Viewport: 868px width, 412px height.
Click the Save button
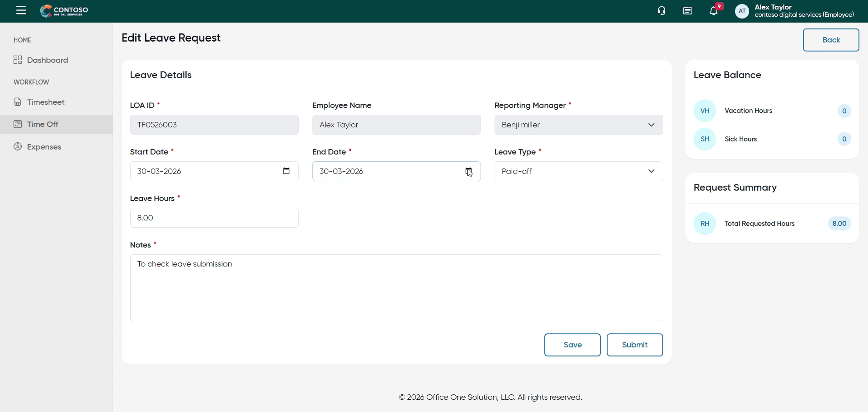(x=572, y=345)
